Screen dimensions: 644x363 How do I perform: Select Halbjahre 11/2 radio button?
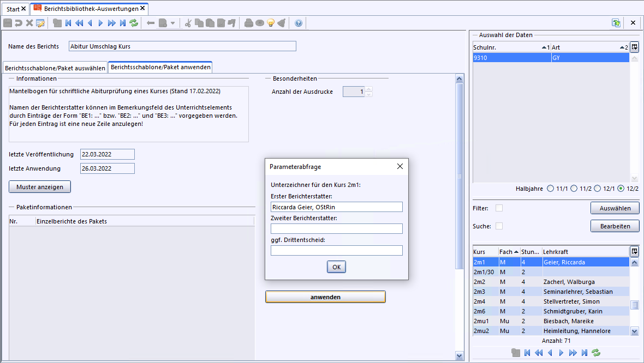pos(574,188)
